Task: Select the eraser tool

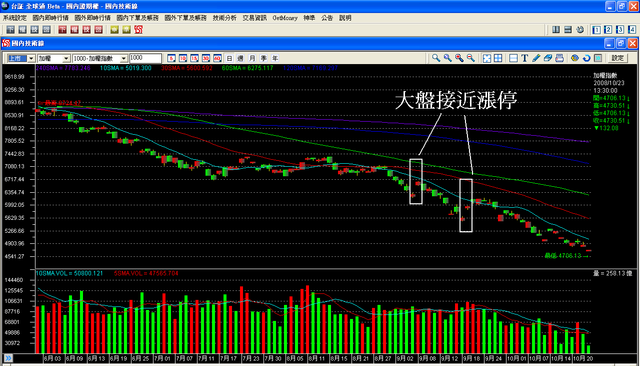Action: (548, 58)
